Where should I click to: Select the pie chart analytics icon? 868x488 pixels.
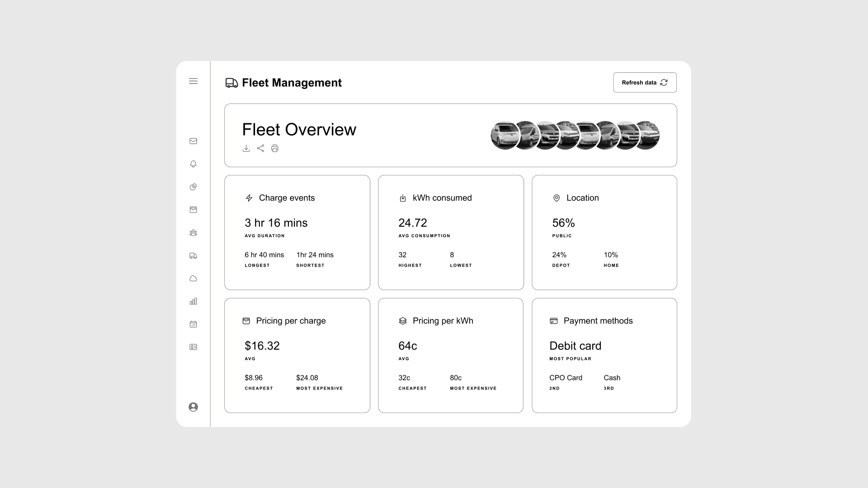(193, 187)
